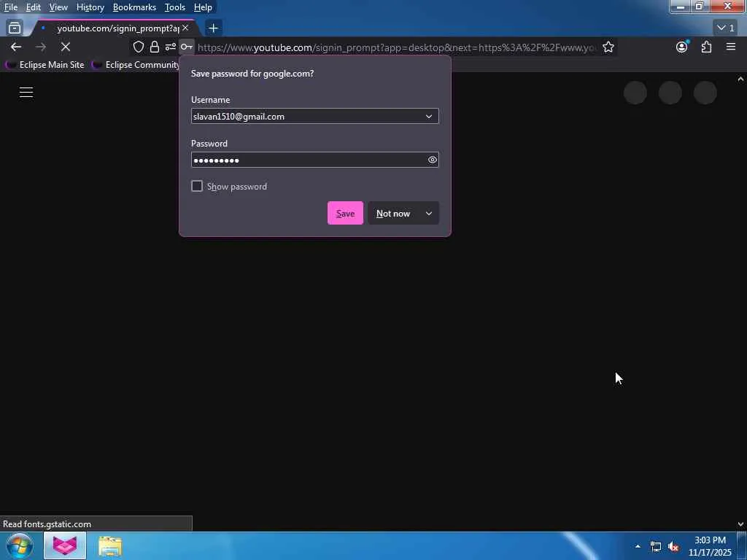The width and height of the screenshot is (747, 560).
Task: Open the clock showing 3:03 PM
Action: tap(710, 546)
